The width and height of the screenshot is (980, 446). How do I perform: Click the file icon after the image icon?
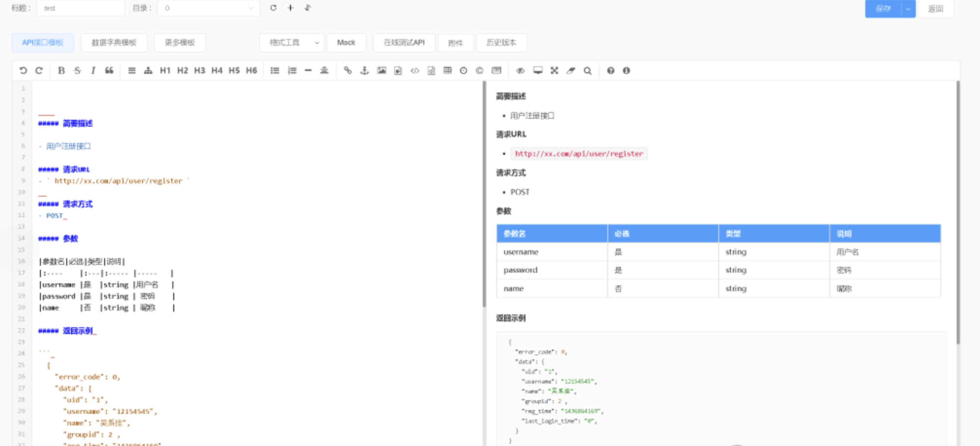click(398, 71)
